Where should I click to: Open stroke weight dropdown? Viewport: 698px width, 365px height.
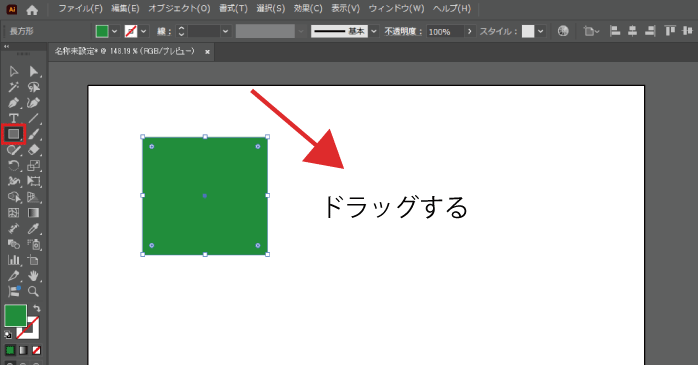[x=225, y=31]
